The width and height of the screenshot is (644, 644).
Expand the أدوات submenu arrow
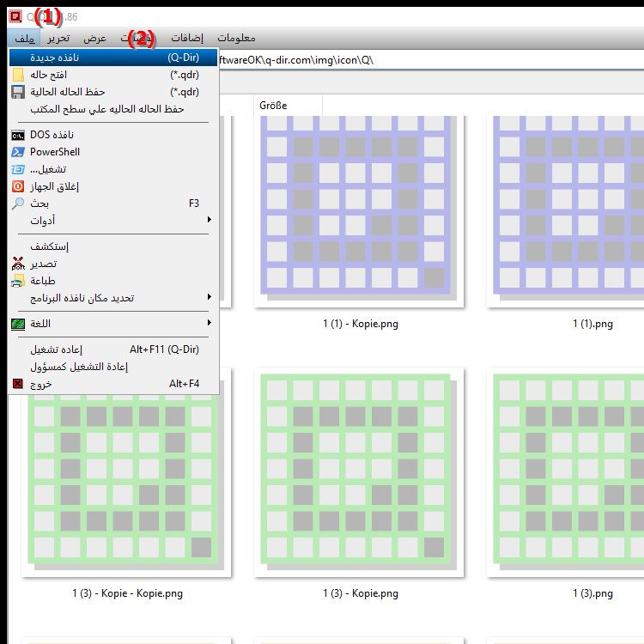(x=209, y=220)
